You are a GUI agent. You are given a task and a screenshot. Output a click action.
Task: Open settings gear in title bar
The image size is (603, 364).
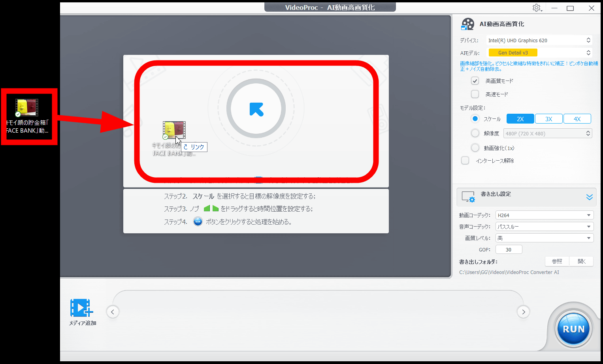point(536,8)
